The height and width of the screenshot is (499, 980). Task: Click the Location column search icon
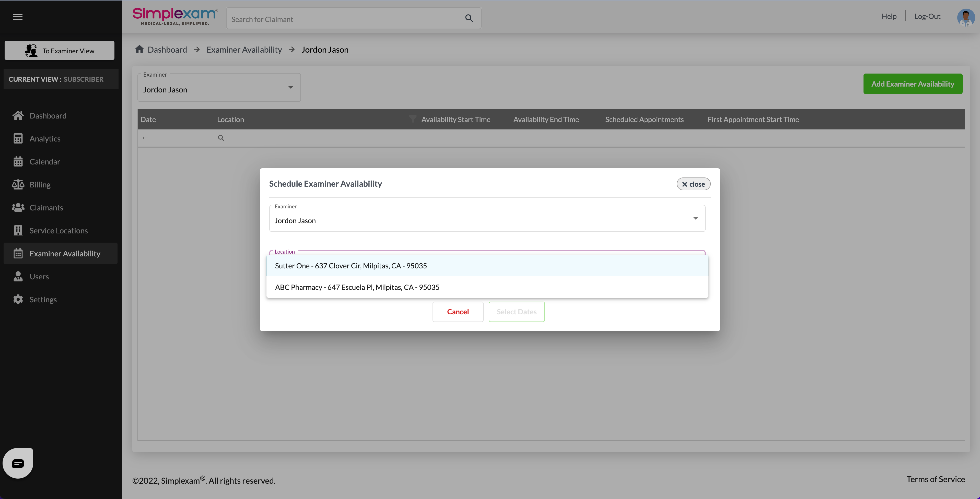[x=221, y=138]
